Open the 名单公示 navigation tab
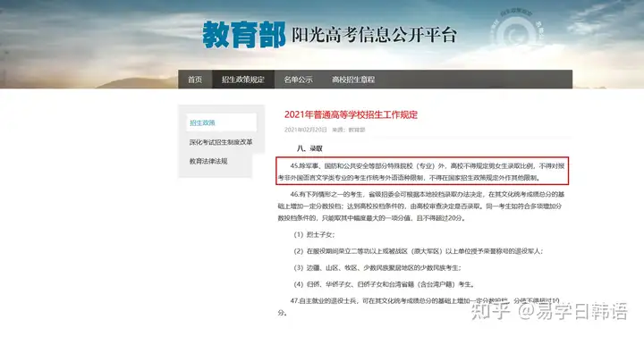The image size is (644, 337). 298,80
